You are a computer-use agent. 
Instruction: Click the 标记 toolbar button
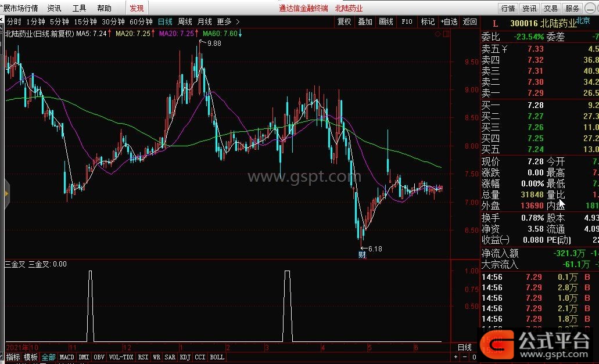click(428, 21)
